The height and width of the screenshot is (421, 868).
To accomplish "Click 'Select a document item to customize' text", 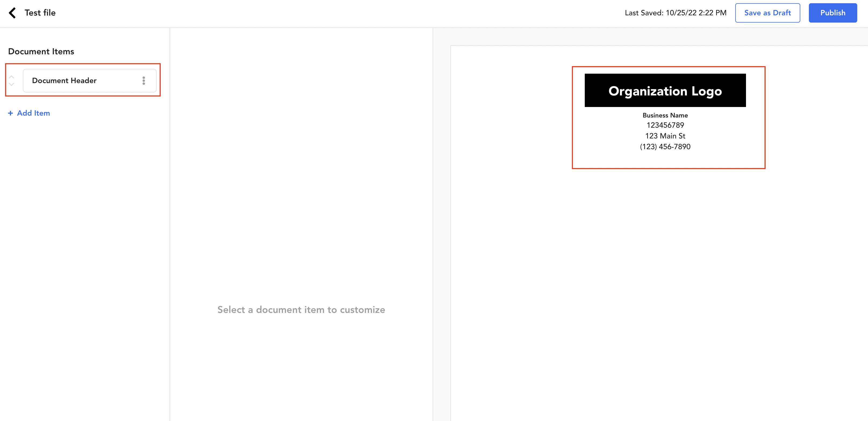I will coord(301,309).
